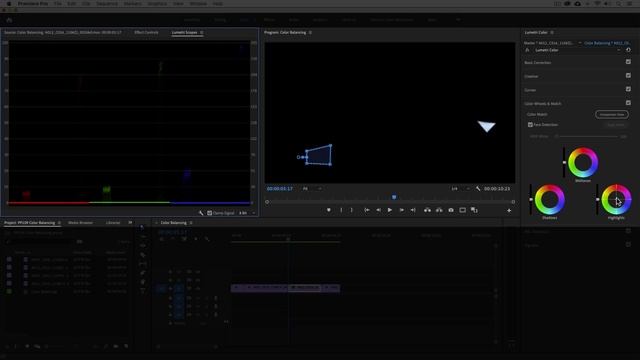The height and width of the screenshot is (360, 640).
Task: Toggle the Color Wheels & Match checkbox
Action: 628,103
